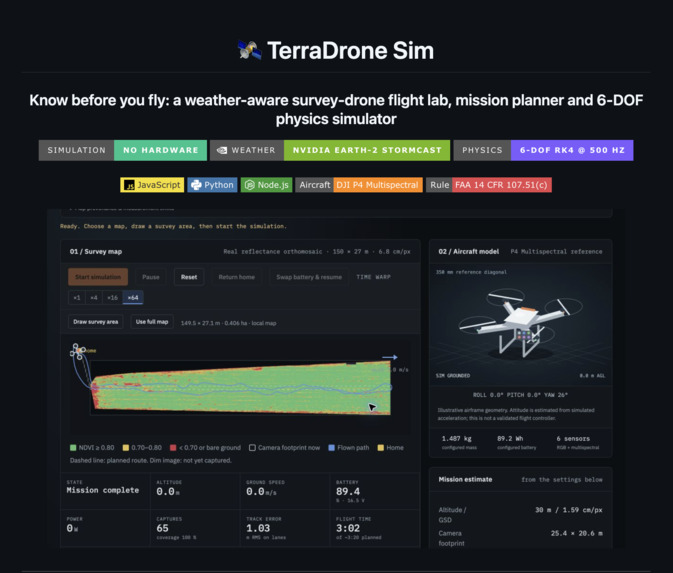Click the flight time value 3:02
The image size is (673, 573).
[348, 528]
